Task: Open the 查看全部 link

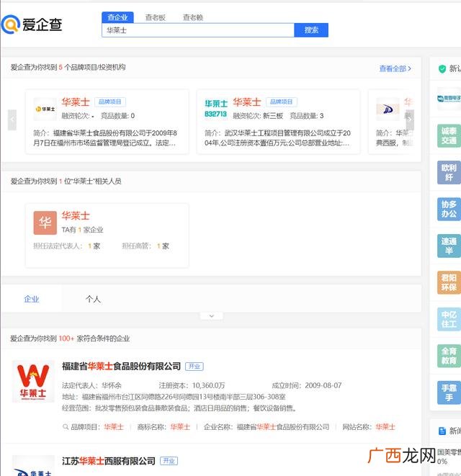Action: click(395, 68)
